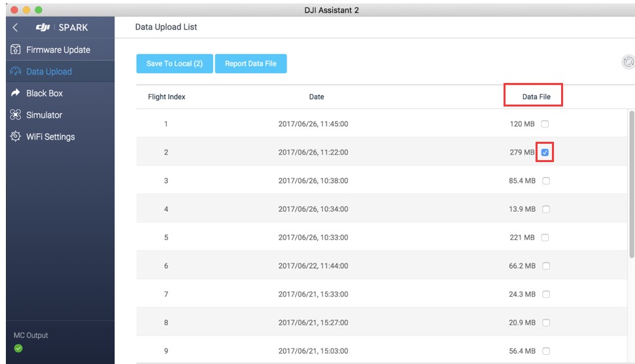Open Black Box section
Image resolution: width=635 pixels, height=364 pixels.
click(x=60, y=93)
